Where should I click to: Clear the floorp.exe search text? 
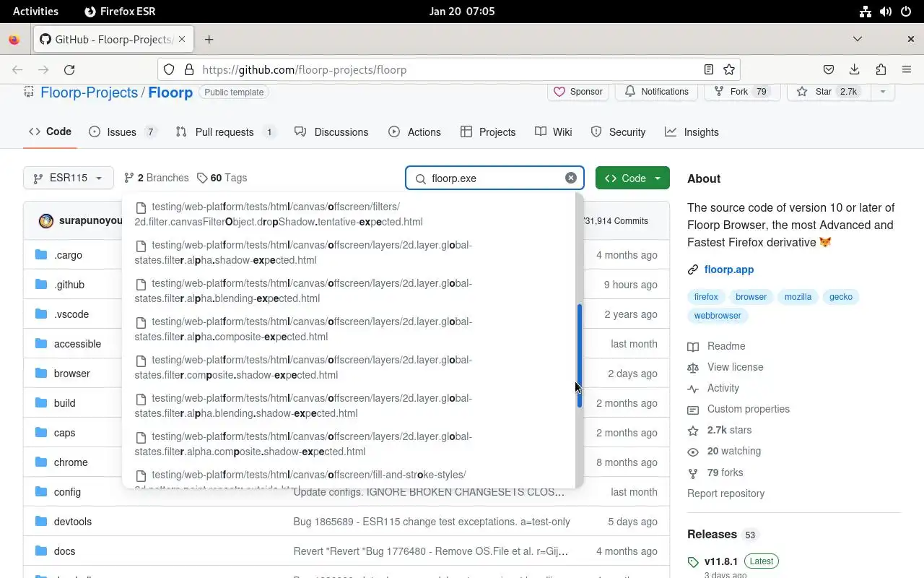(570, 178)
